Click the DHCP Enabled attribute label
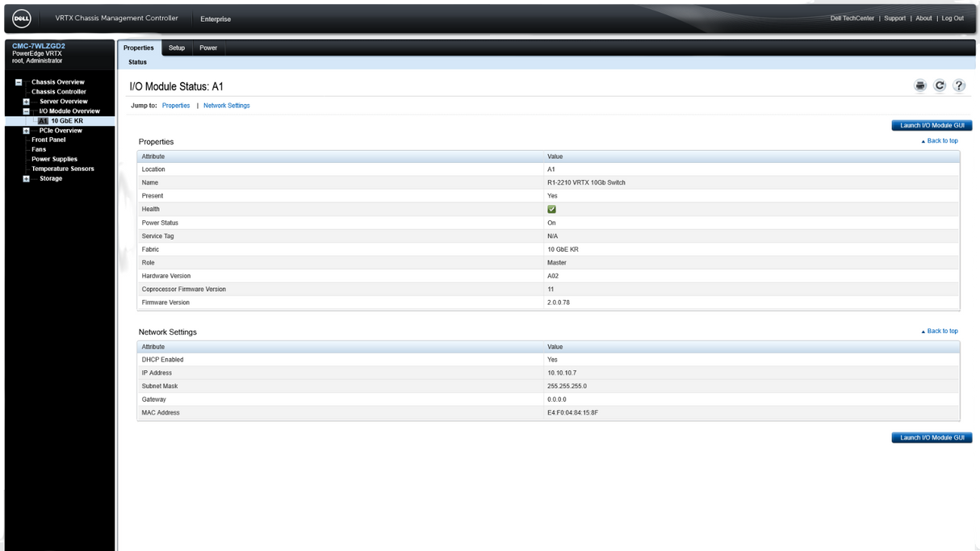 (x=162, y=360)
